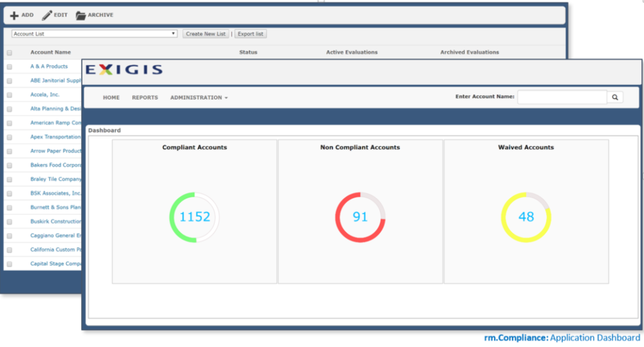Viewport: 644px width, 347px height.
Task: Open the Bakers Food account link
Action: pos(55,165)
